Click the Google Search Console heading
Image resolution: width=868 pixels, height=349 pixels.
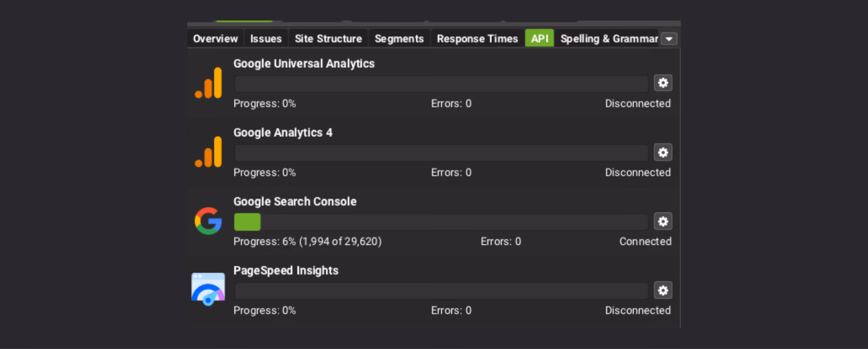[x=295, y=201]
